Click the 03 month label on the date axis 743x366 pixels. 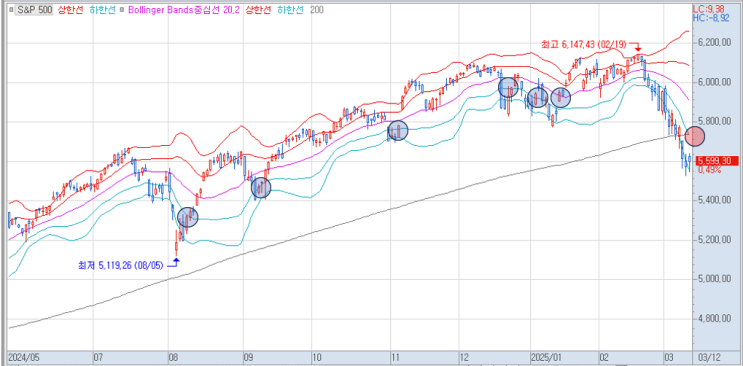[670, 357]
